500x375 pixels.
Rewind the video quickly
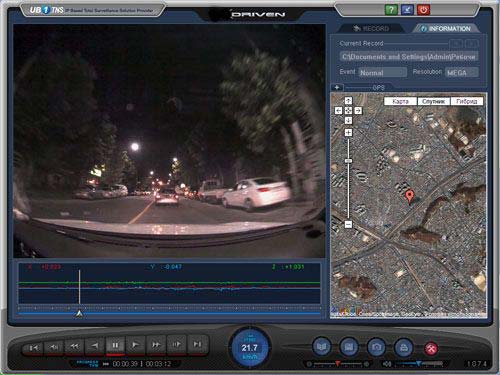tap(74, 346)
